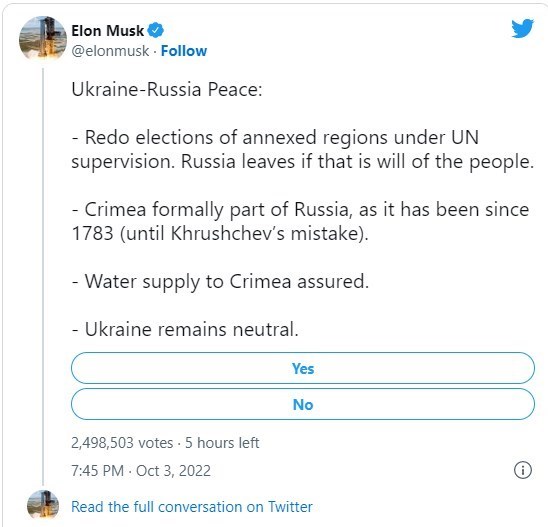Click the vertical thread line under avatar

coord(43,276)
